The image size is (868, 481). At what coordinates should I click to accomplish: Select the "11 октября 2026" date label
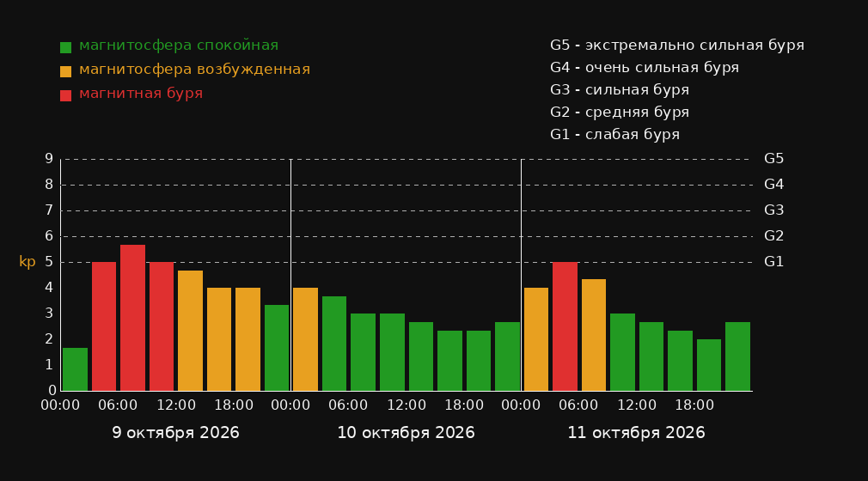(x=637, y=433)
